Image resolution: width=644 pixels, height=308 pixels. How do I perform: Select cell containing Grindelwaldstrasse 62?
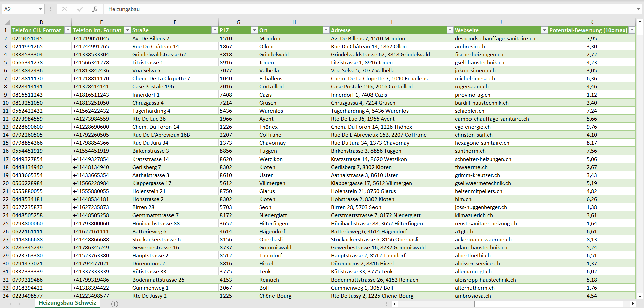(x=175, y=54)
